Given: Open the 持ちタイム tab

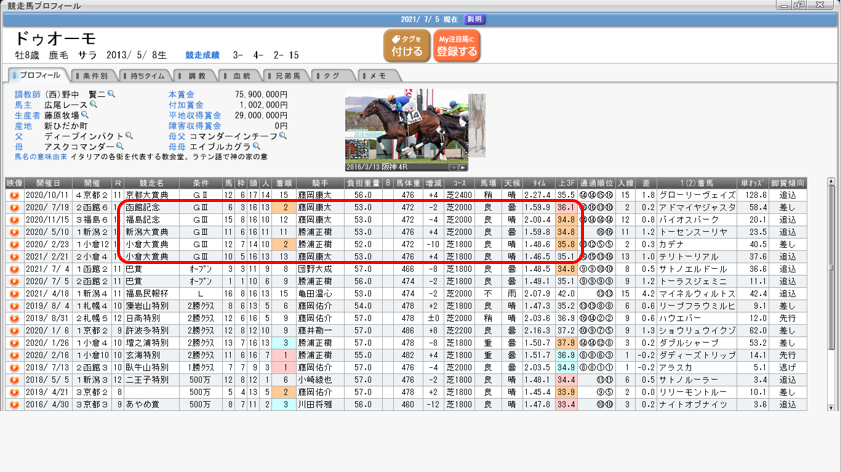Looking at the screenshot, I should [146, 76].
